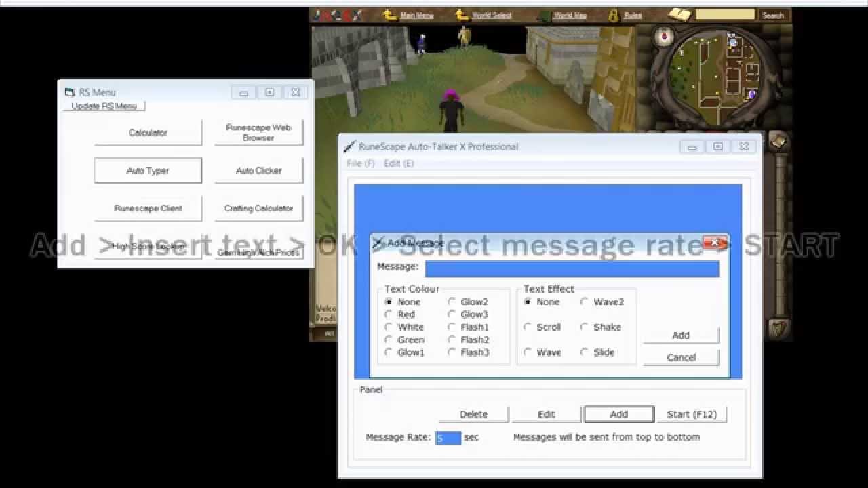
Task: Open the Rules link
Action: point(633,15)
